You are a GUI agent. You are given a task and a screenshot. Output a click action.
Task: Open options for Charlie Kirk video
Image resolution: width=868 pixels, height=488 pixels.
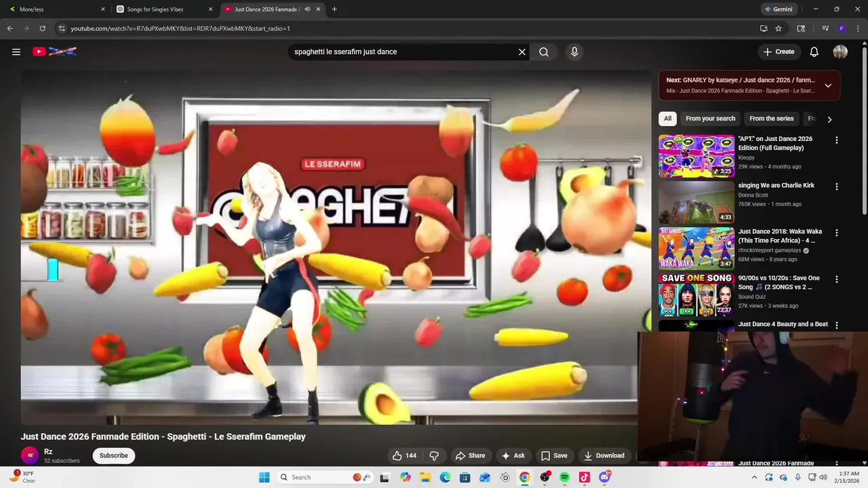[836, 186]
